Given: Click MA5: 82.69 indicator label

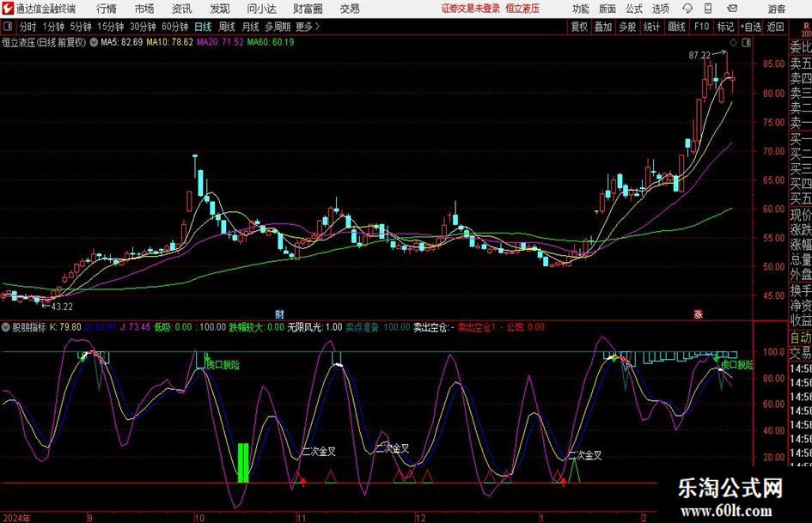Looking at the screenshot, I should [x=122, y=42].
